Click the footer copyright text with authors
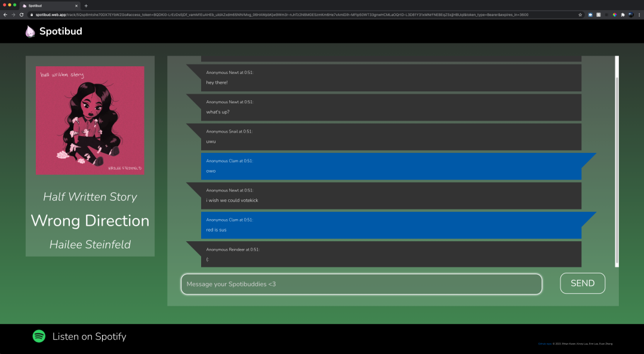644x354 pixels. pos(583,344)
